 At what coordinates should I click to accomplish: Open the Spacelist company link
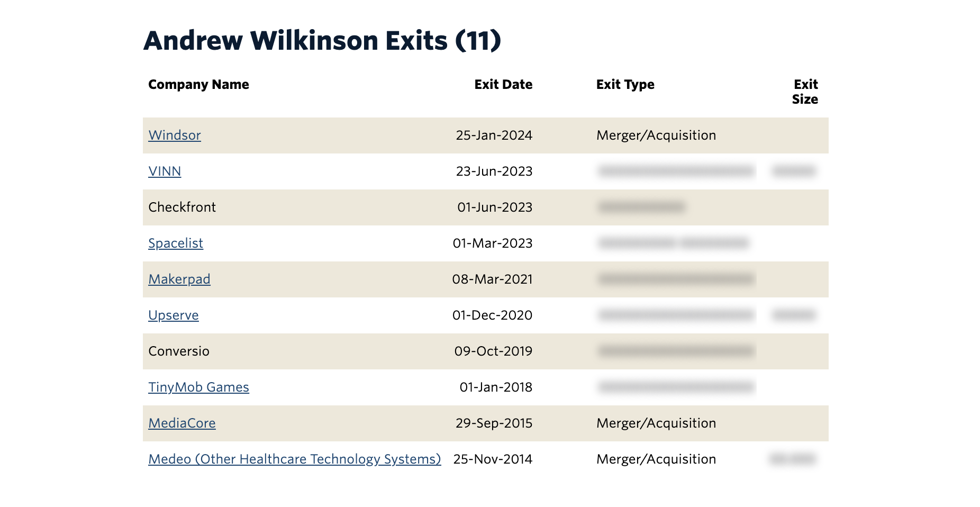175,243
